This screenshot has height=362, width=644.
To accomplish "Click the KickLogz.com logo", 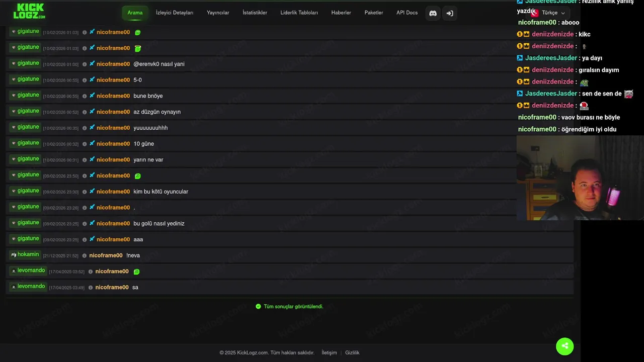I will [x=29, y=11].
